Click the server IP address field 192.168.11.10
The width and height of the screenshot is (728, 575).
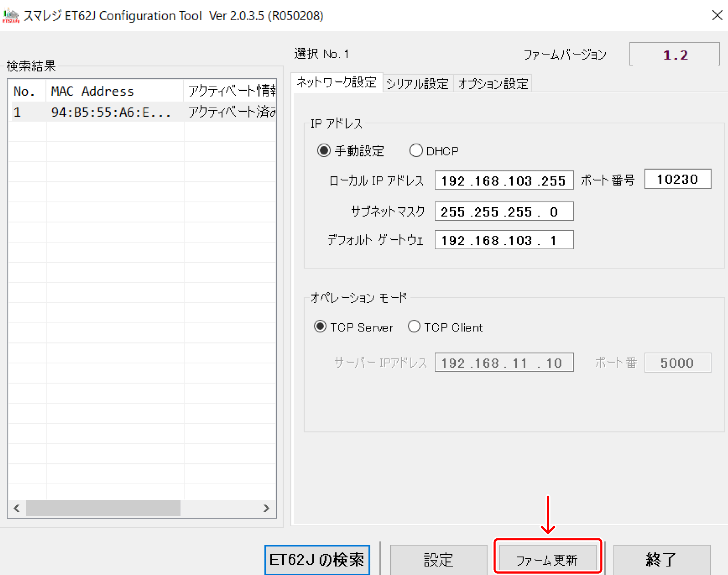504,363
